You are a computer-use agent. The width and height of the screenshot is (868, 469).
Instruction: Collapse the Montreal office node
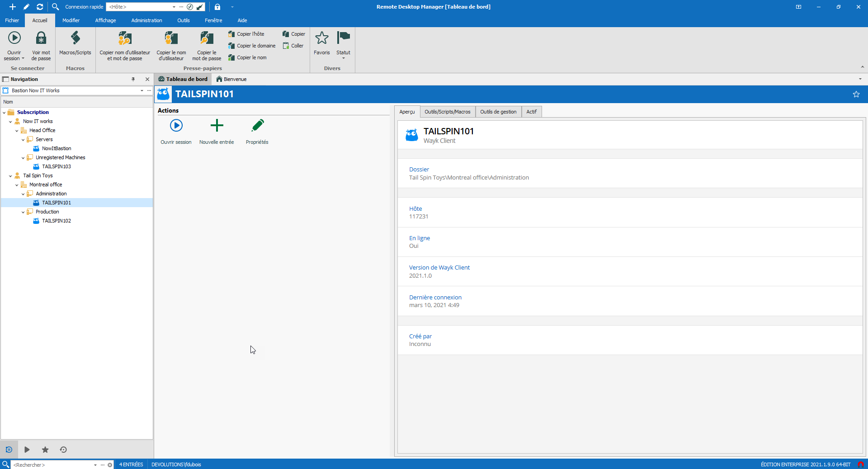[17, 185]
